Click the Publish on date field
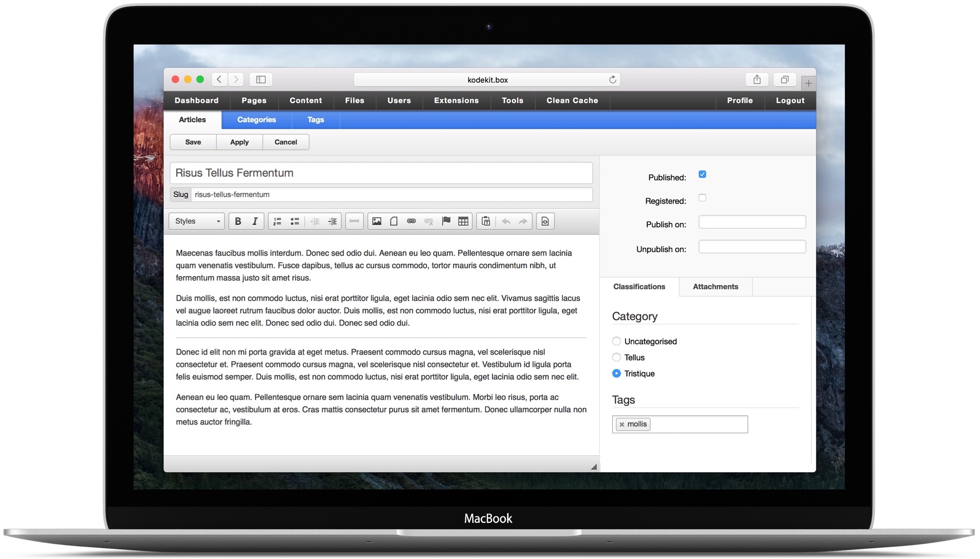Image resolution: width=980 pixels, height=559 pixels. (x=751, y=222)
